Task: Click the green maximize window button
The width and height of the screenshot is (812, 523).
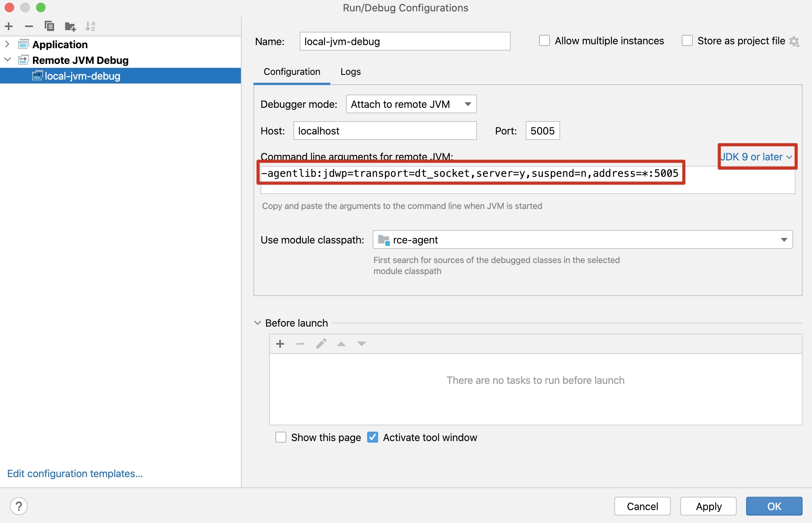Action: [x=41, y=7]
